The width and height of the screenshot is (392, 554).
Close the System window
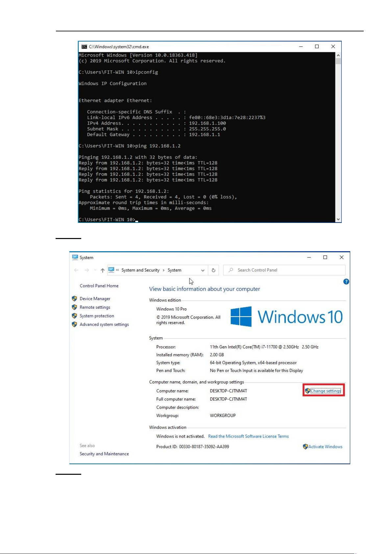click(x=341, y=257)
